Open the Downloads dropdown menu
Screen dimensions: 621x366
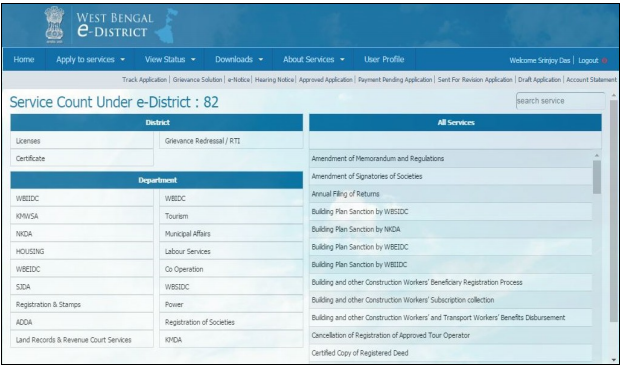(239, 60)
